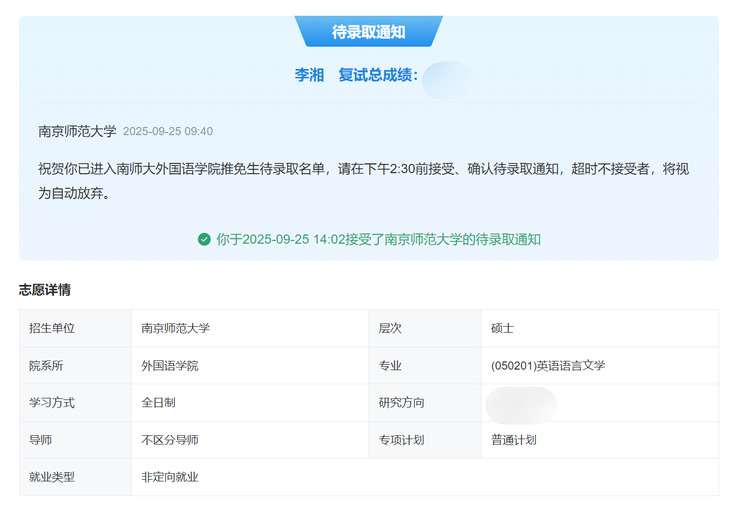This screenshot has width=735, height=507.
Task: Click the 待录取通知 banner header
Action: click(368, 32)
